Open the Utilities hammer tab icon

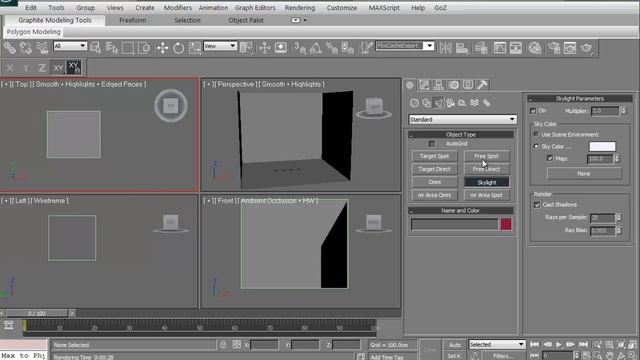pos(482,85)
